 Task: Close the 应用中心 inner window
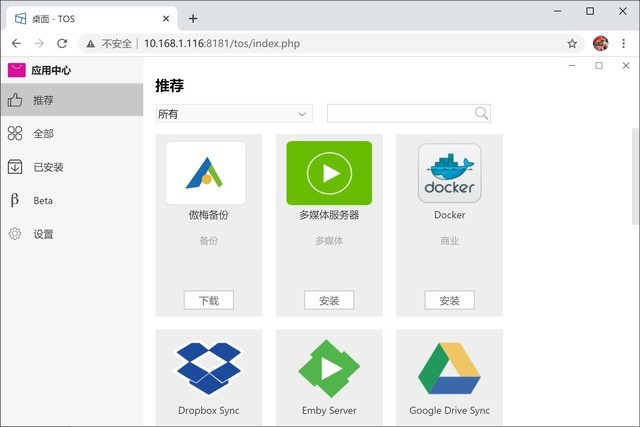pyautogui.click(x=626, y=65)
